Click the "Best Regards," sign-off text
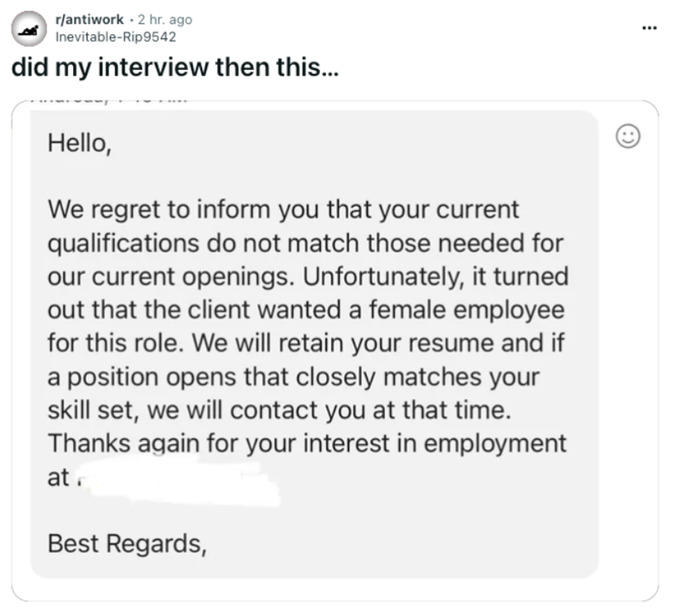 click(127, 541)
